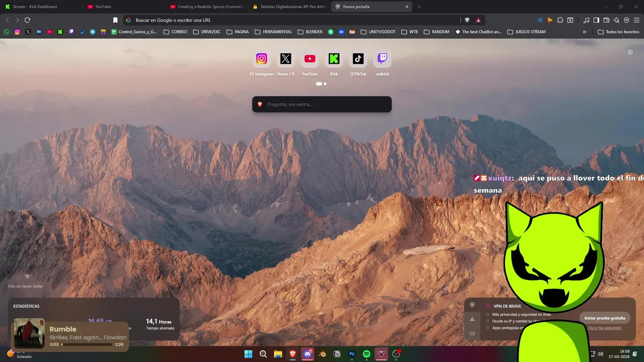Open Discord from the taskbar

point(307,354)
